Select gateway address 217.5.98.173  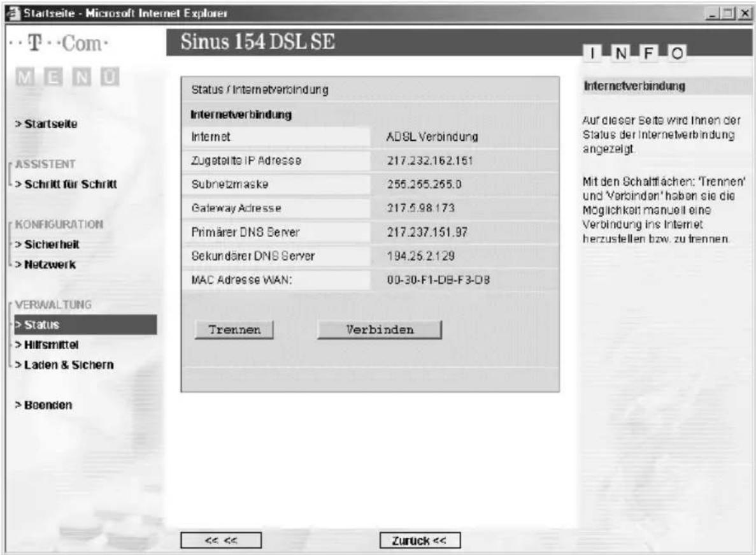tap(421, 208)
